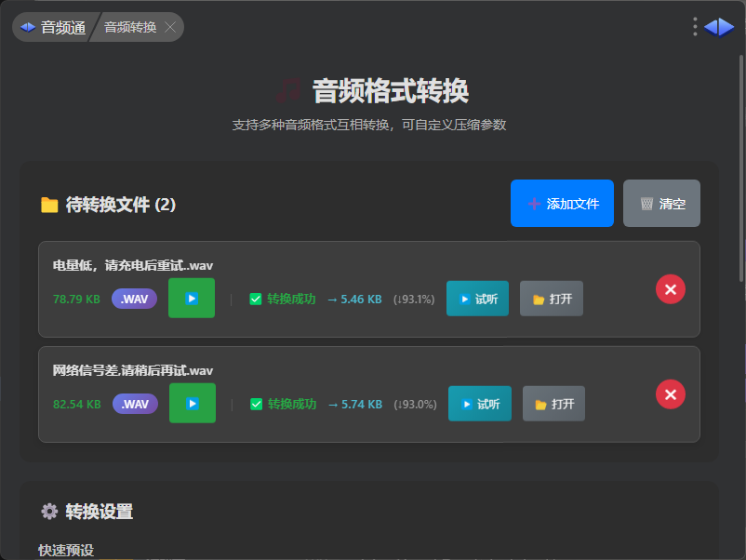This screenshot has width=746, height=560.
Task: Click the music note icon by title
Action: tap(288, 91)
